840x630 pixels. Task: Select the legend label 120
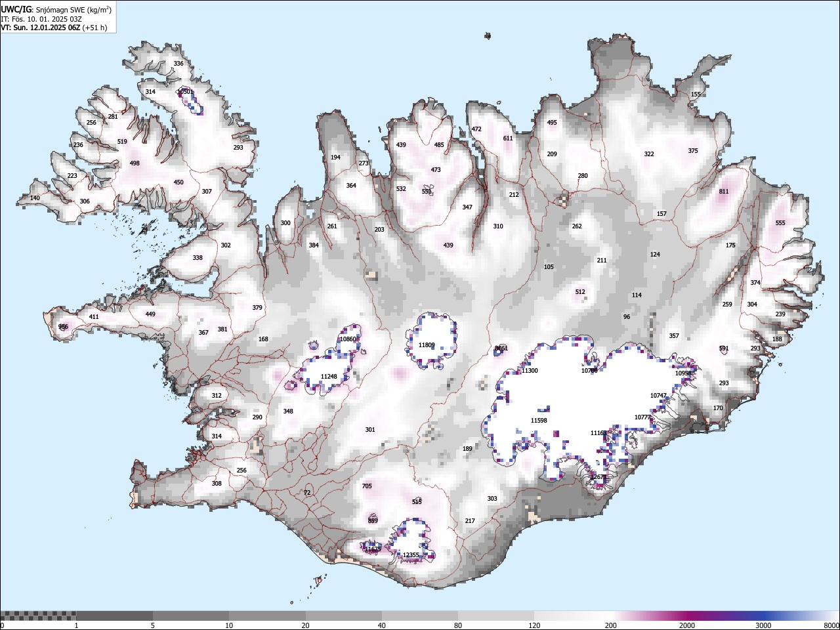pyautogui.click(x=534, y=625)
